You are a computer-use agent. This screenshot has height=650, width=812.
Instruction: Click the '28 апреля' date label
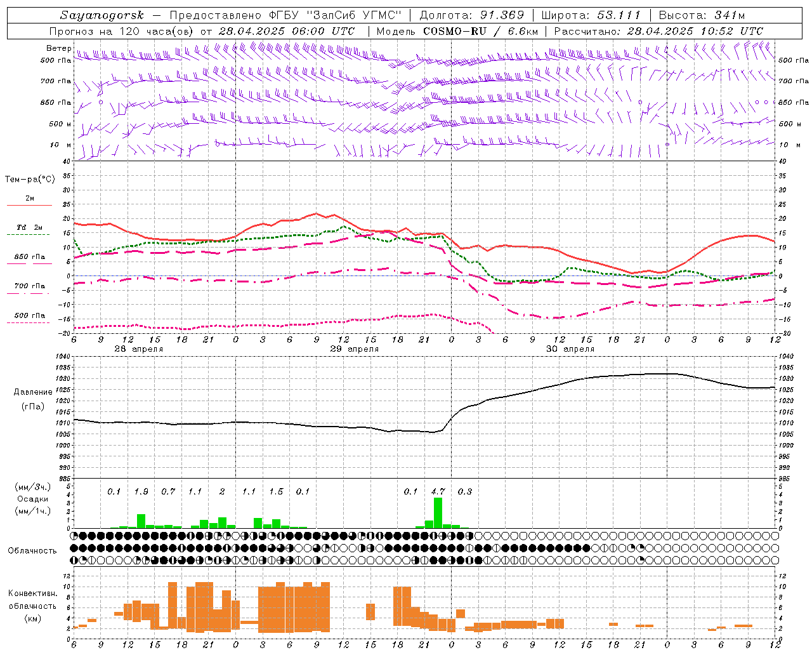(x=138, y=349)
